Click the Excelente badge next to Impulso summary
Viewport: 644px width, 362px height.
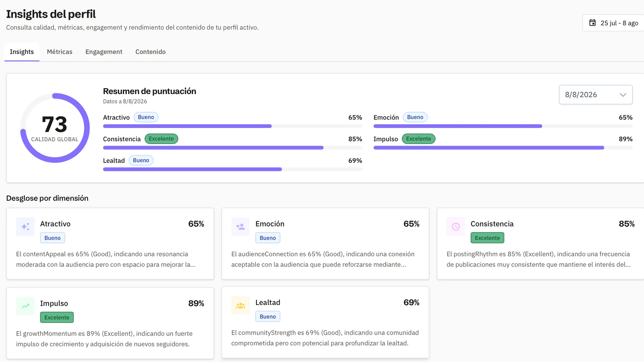pyautogui.click(x=419, y=139)
